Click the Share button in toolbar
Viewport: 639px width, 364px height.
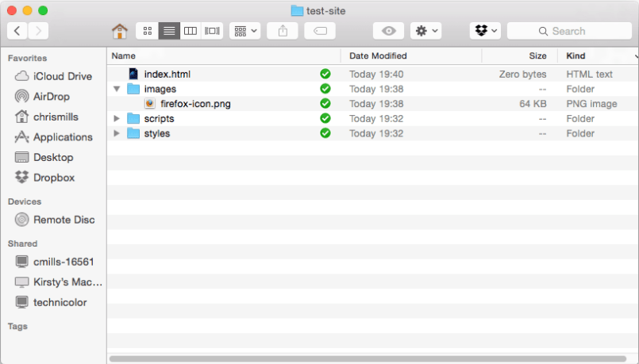tap(283, 31)
